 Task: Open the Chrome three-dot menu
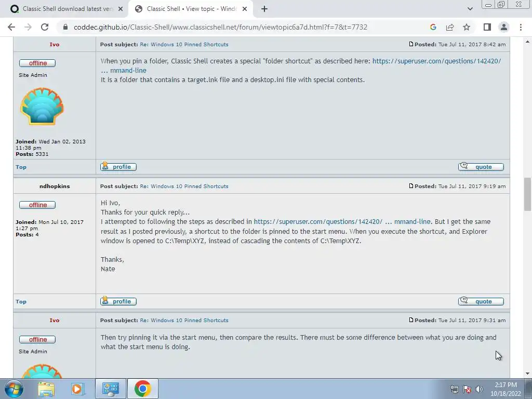tap(521, 27)
